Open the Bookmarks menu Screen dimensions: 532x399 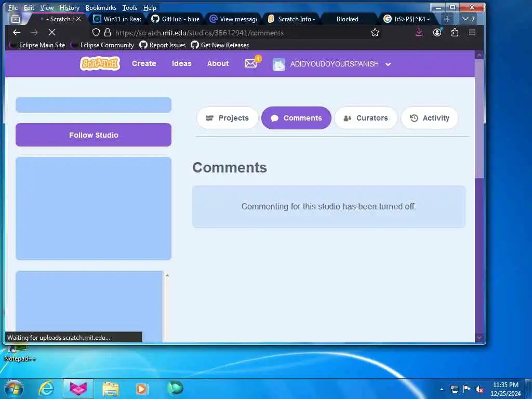[101, 7]
